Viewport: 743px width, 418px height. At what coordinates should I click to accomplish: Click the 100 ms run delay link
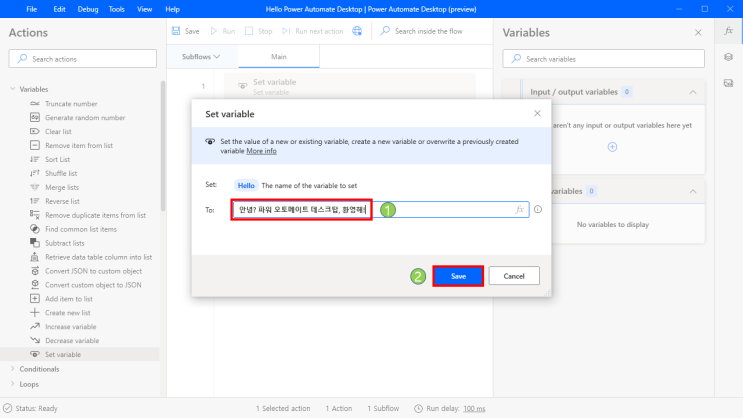(x=474, y=408)
